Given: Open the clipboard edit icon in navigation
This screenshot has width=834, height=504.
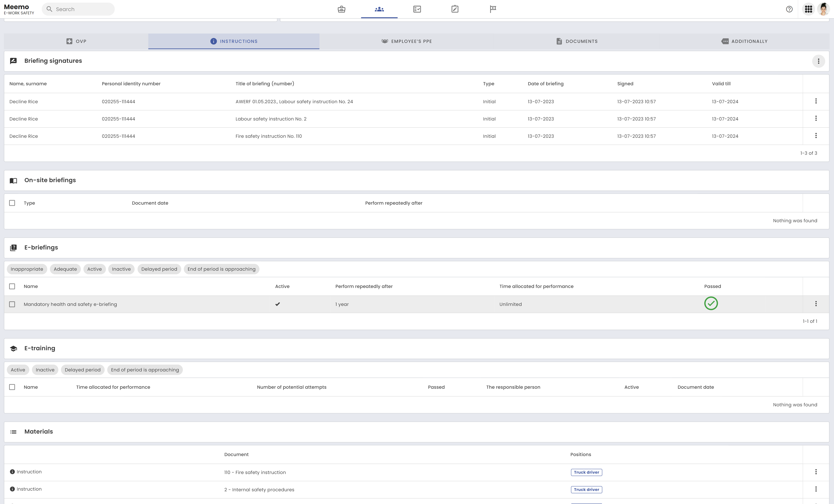Looking at the screenshot, I should (455, 9).
